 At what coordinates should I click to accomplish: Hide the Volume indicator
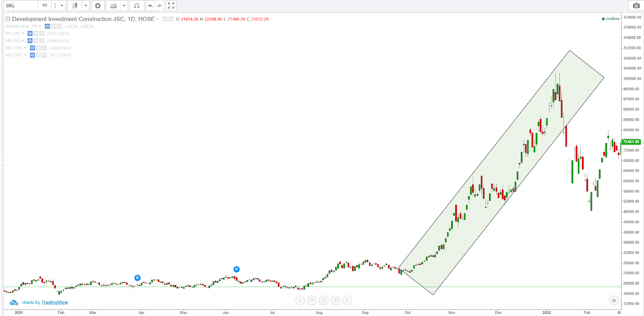pos(47,26)
